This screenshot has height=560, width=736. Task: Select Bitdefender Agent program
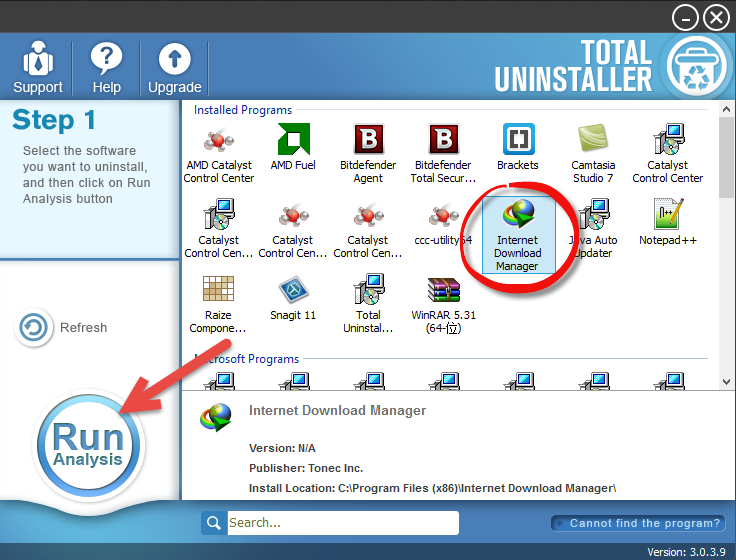point(368,153)
